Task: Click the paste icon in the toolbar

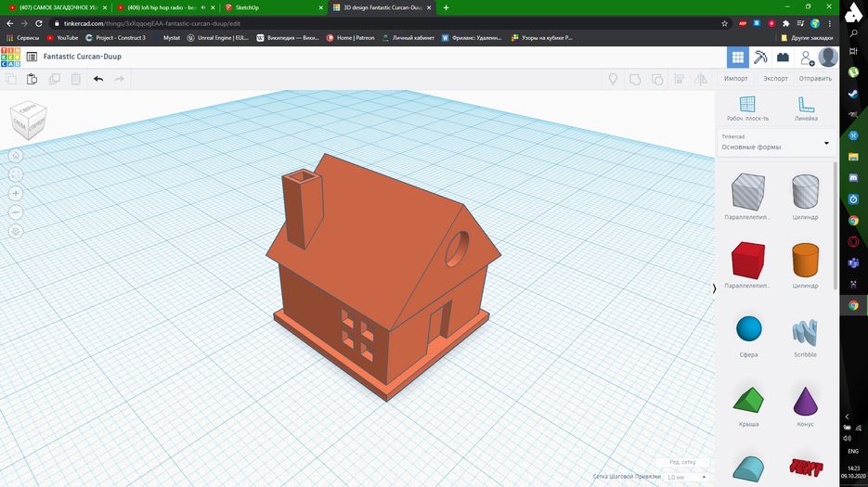Action: pos(32,79)
